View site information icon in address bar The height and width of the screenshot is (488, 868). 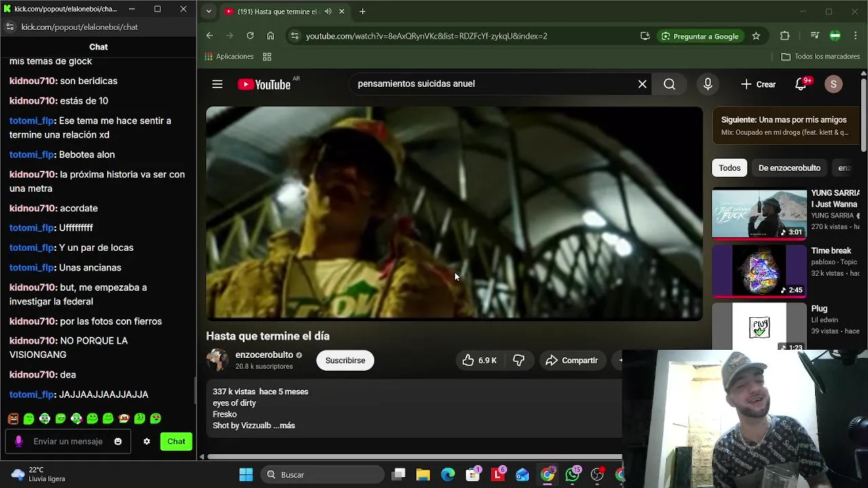[x=294, y=36]
